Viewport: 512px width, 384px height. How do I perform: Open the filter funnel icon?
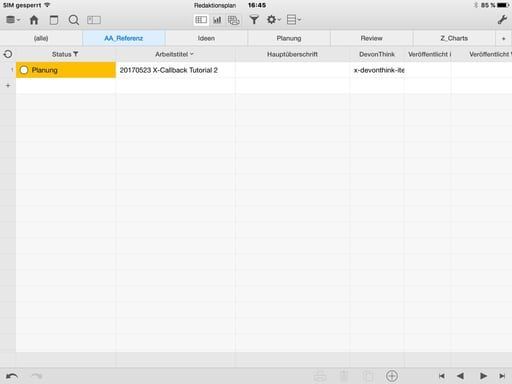click(x=254, y=20)
